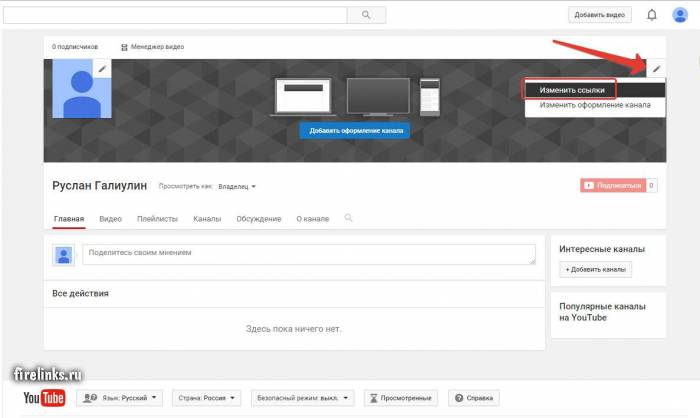This screenshot has height=418, width=700.
Task: Open the account avatar menu
Action: point(680,15)
